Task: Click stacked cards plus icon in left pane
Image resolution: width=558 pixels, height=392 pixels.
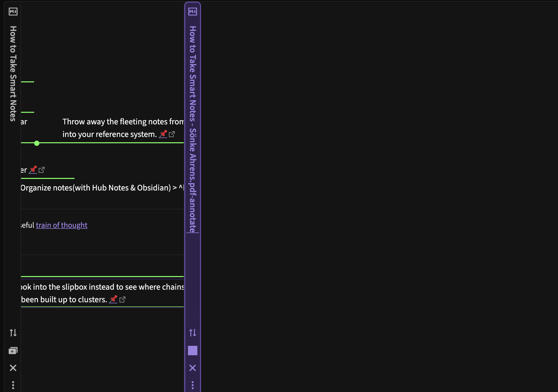Action: coord(13,351)
